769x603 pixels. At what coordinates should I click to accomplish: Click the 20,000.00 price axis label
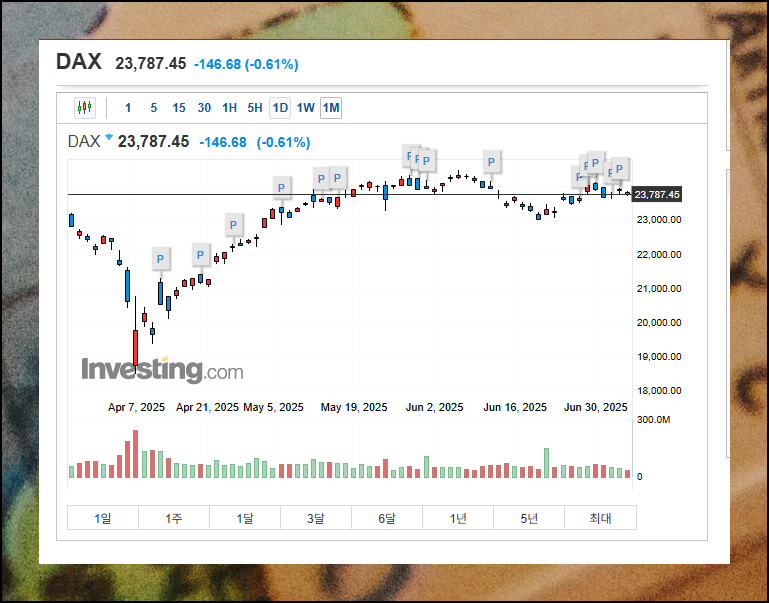[x=659, y=323]
